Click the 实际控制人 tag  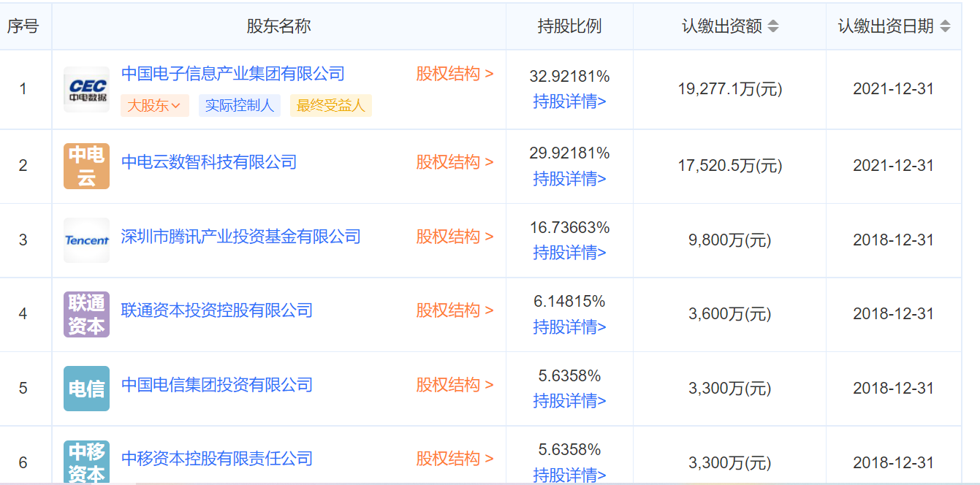pos(240,105)
